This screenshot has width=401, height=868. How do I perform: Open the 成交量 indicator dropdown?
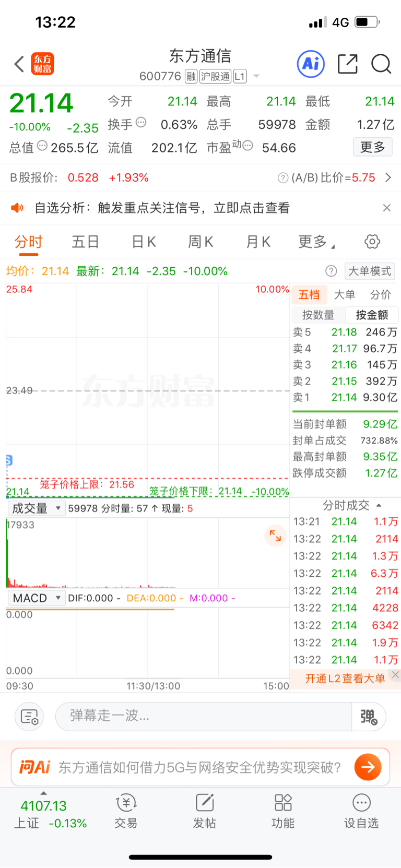[x=36, y=508]
